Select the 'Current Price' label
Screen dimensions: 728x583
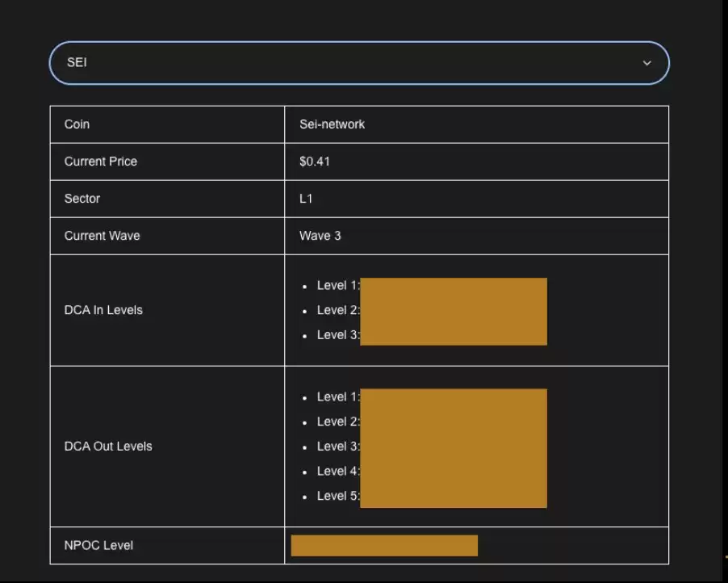[x=101, y=161]
